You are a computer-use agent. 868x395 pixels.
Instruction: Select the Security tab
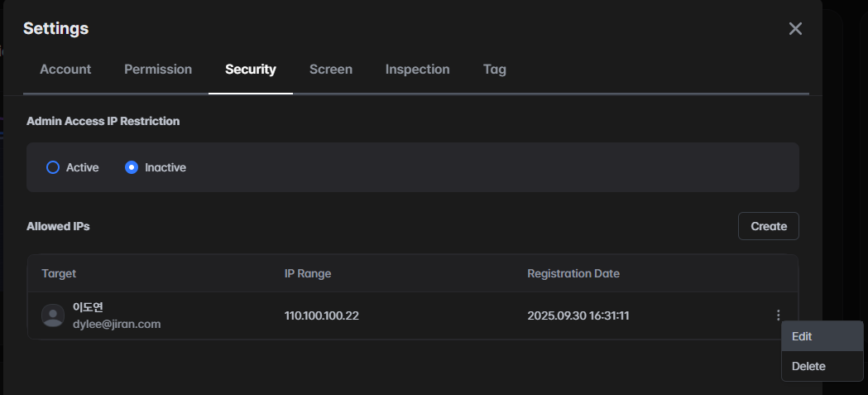pos(250,70)
